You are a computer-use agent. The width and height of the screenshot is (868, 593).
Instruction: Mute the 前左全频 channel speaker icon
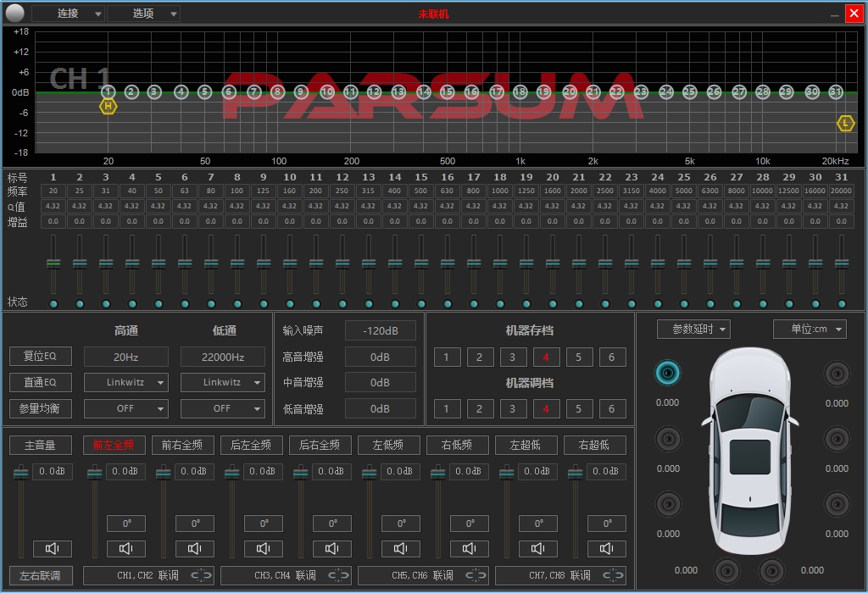(126, 548)
